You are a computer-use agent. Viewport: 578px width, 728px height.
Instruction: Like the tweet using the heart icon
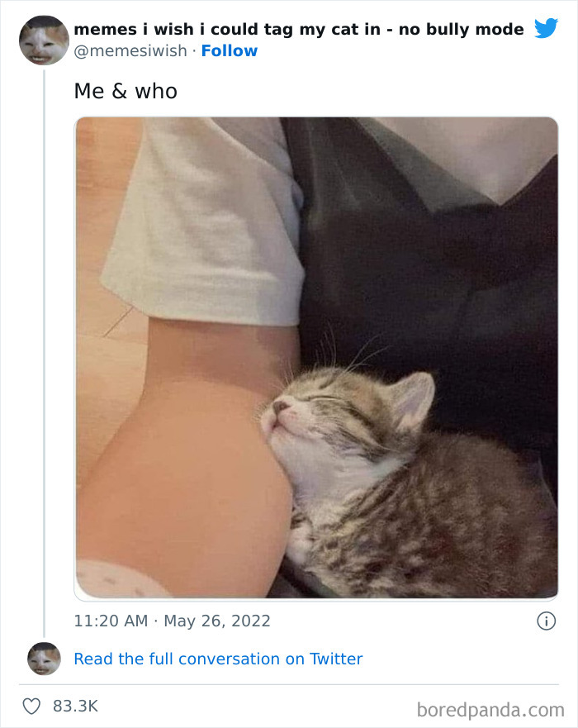(31, 705)
